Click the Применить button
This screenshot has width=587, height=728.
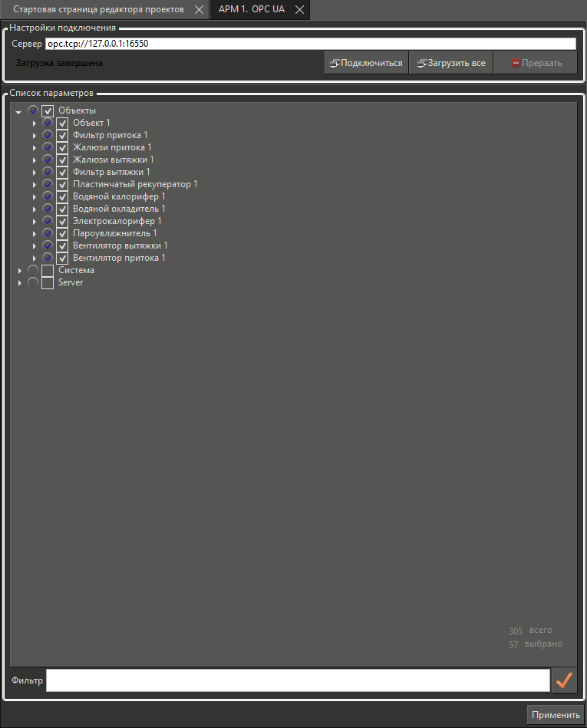[556, 715]
